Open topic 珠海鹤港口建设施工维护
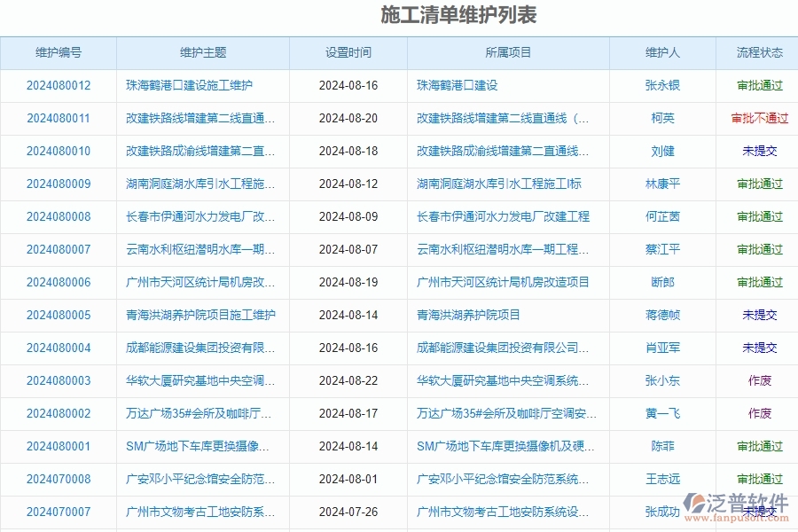Viewport: 798px width, 532px height. point(202,85)
